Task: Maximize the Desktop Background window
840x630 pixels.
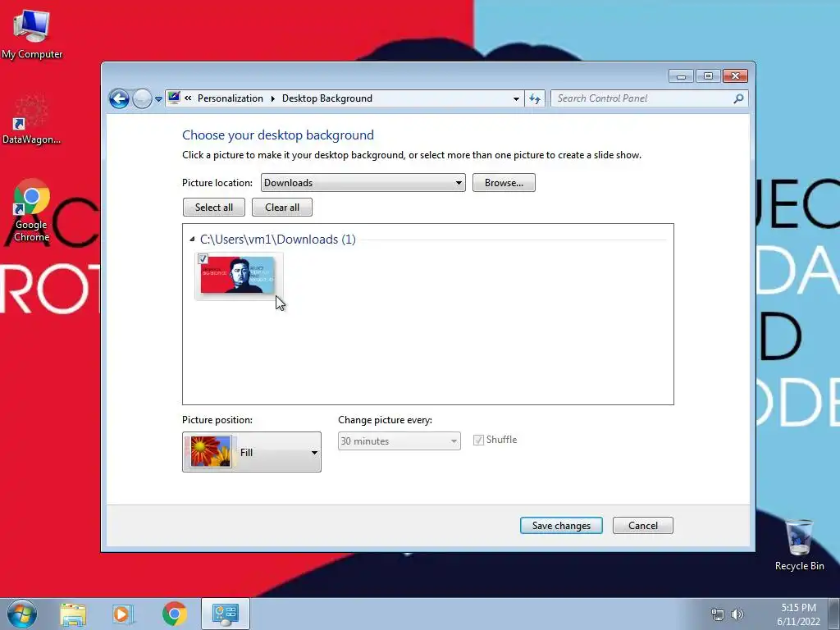Action: (x=708, y=76)
